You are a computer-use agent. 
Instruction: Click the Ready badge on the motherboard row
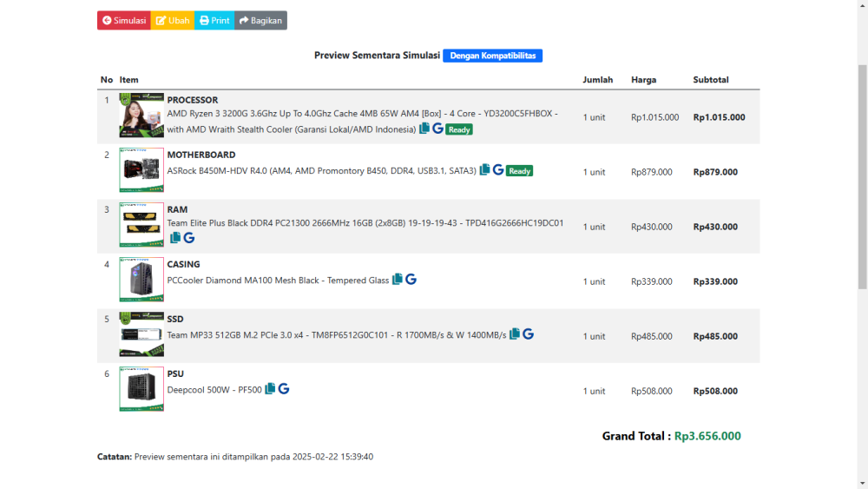pyautogui.click(x=519, y=171)
